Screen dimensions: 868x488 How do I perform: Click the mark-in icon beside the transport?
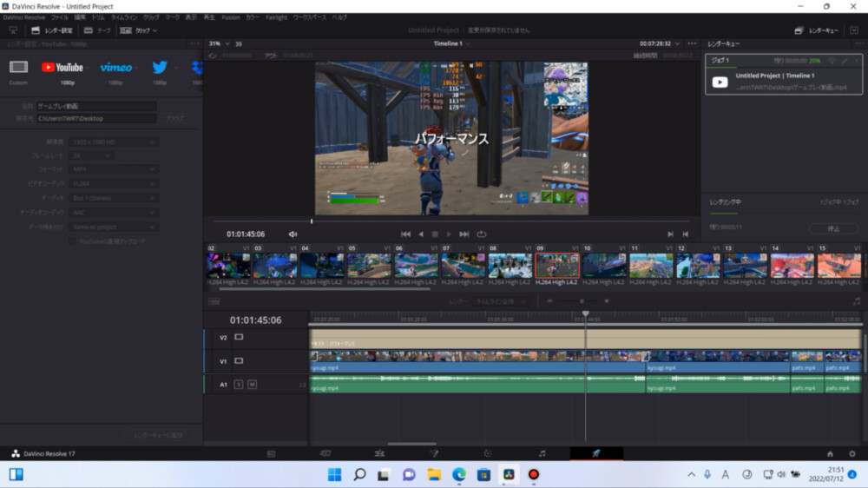coord(670,234)
